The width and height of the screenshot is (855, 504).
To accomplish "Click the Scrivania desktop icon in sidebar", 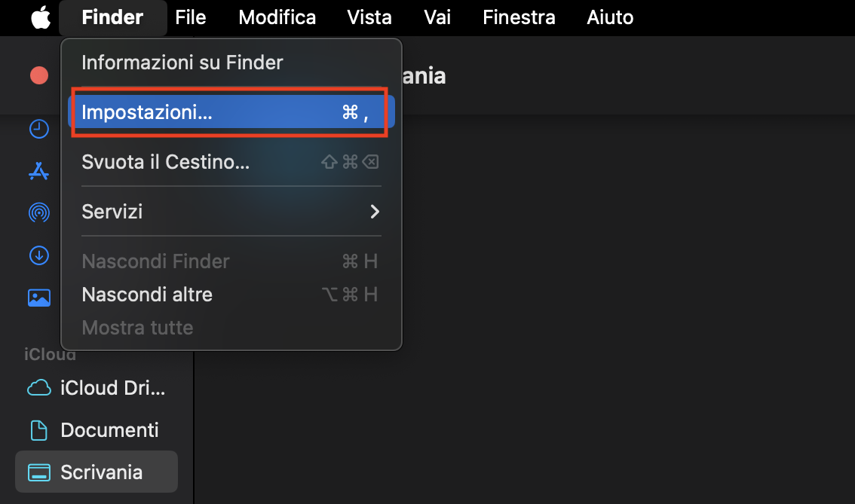I will coord(39,472).
